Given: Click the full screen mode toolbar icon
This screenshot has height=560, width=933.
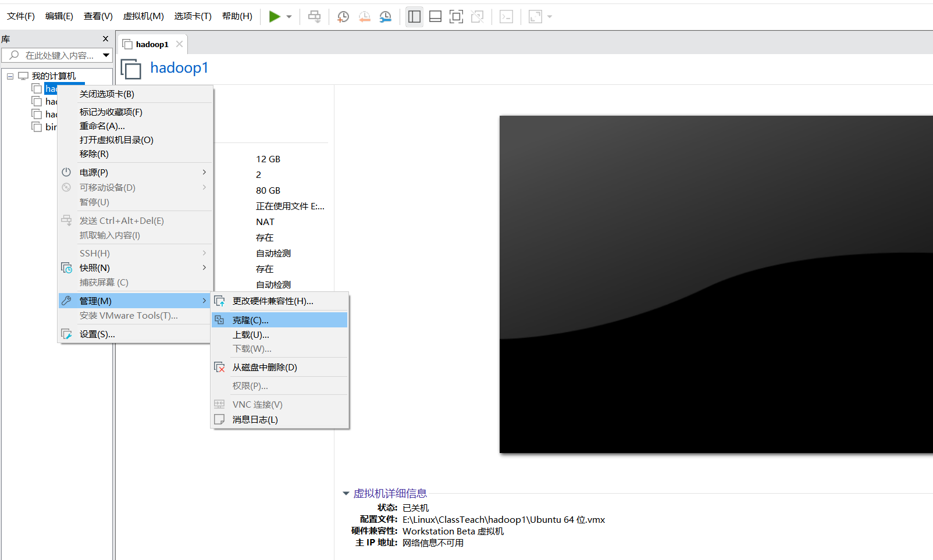Looking at the screenshot, I should [457, 17].
